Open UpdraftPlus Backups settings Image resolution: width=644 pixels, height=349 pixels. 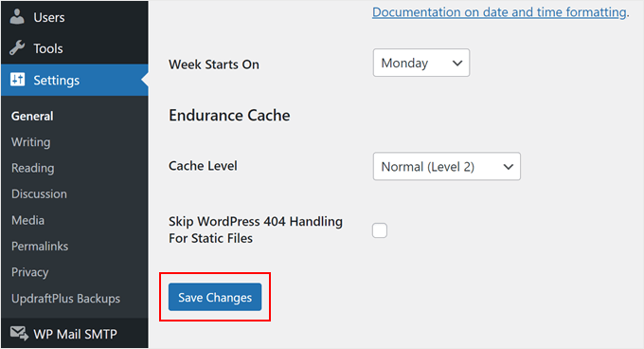click(65, 299)
